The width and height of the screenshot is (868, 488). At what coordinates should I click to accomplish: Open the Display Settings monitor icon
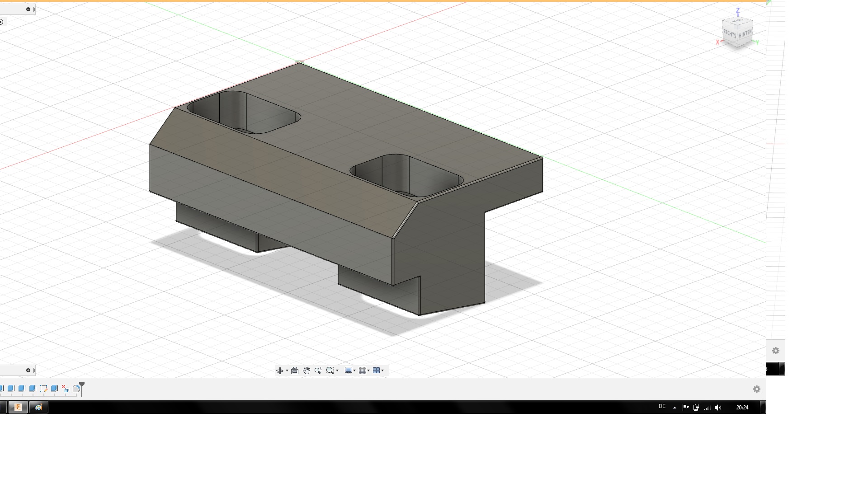click(x=348, y=371)
